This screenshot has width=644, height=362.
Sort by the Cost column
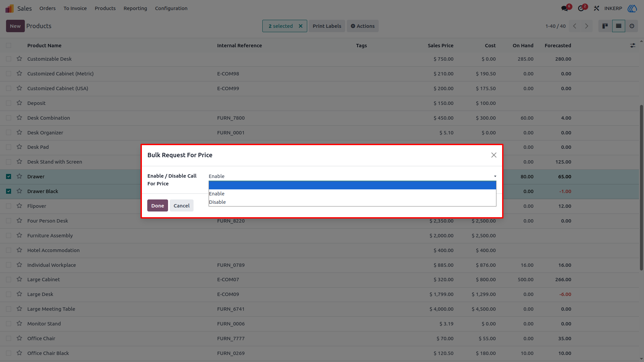click(490, 46)
